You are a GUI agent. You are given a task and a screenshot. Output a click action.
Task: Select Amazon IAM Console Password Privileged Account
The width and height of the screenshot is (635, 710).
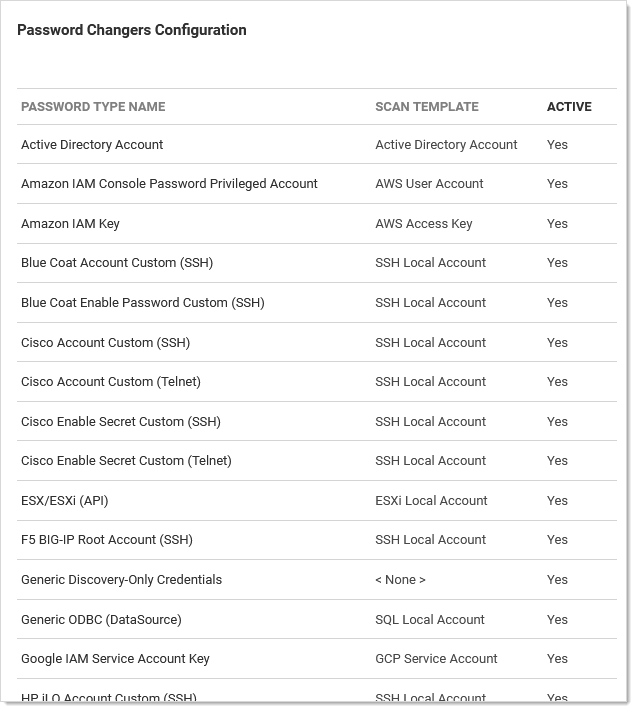(169, 184)
